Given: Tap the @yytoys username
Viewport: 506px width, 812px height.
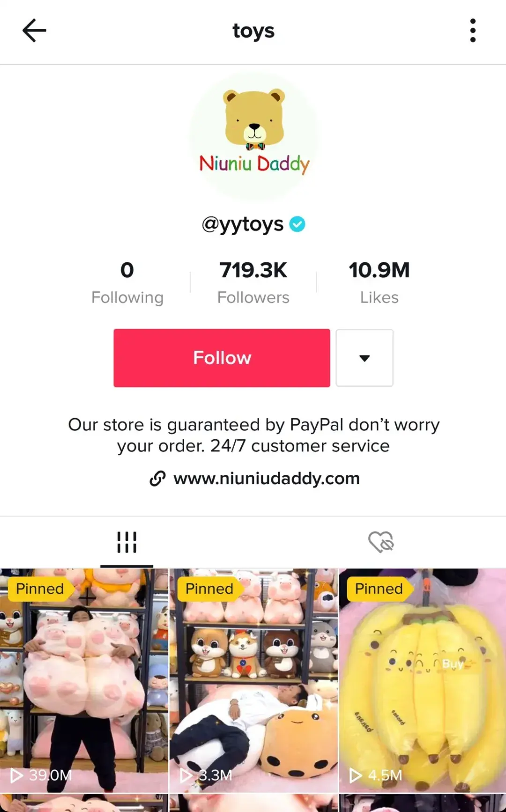Looking at the screenshot, I should tap(242, 224).
